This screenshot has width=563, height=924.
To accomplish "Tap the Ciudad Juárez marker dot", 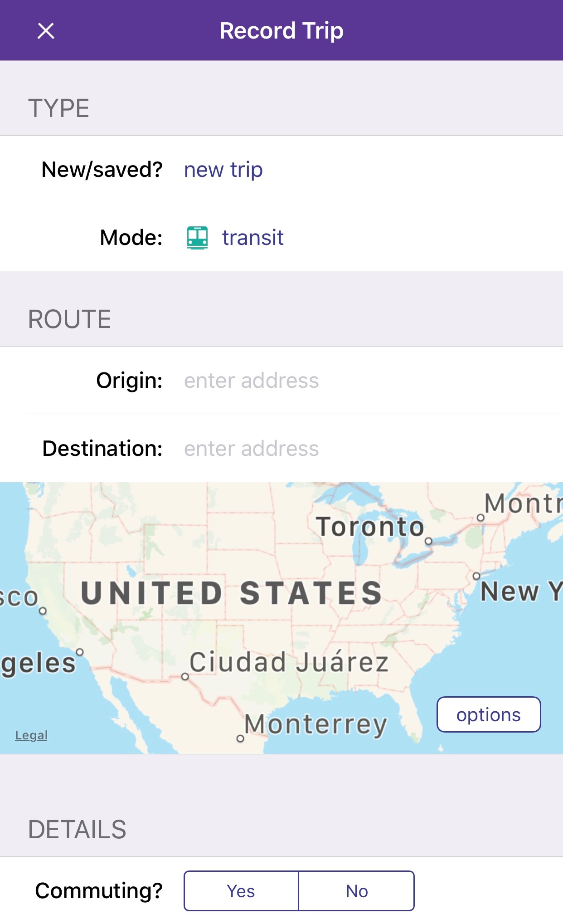I will 185,677.
